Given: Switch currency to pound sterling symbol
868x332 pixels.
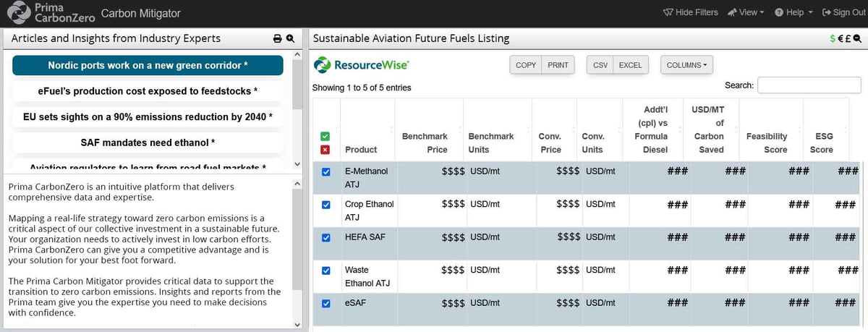Looking at the screenshot, I should [x=848, y=38].
